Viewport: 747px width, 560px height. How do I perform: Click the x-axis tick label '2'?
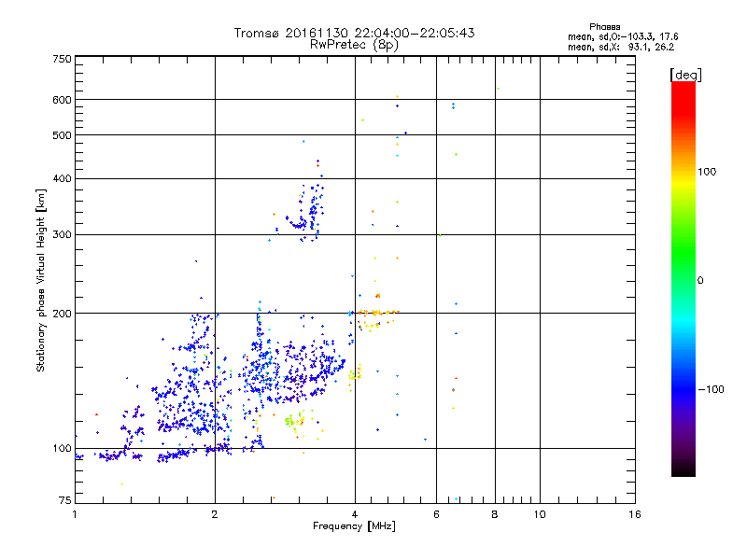(215, 514)
